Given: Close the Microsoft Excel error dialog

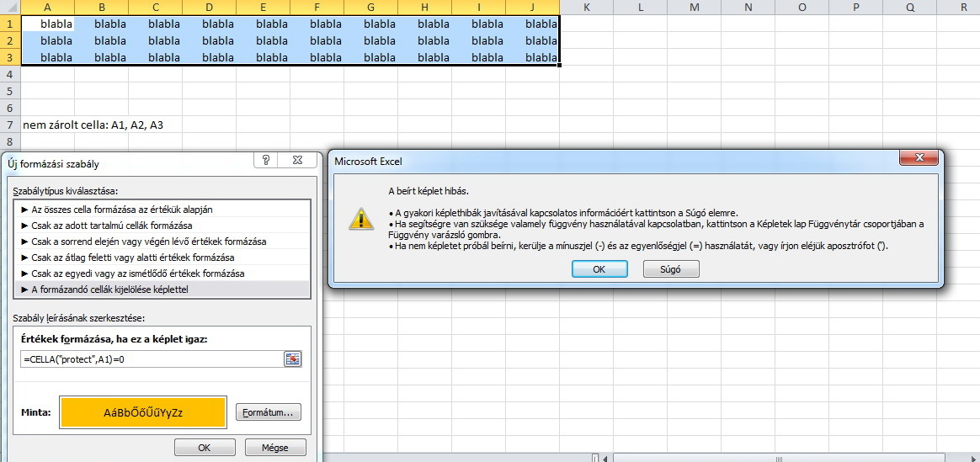Looking at the screenshot, I should pyautogui.click(x=919, y=158).
